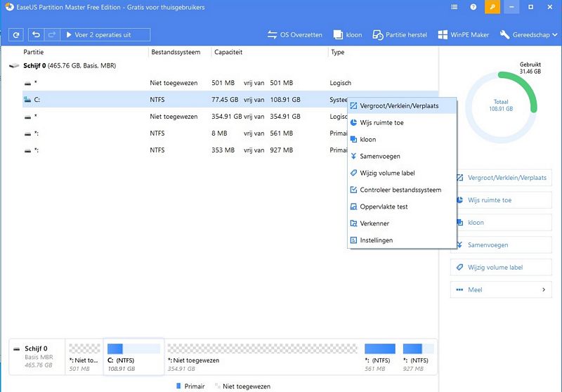Launch WinPE Maker
Viewport: 562px width, 392px height.
464,34
